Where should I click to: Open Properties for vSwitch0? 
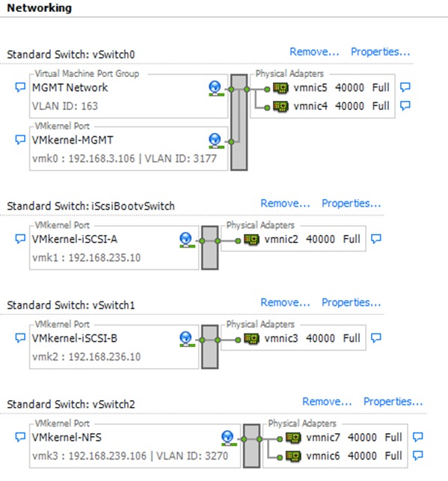[x=380, y=52]
